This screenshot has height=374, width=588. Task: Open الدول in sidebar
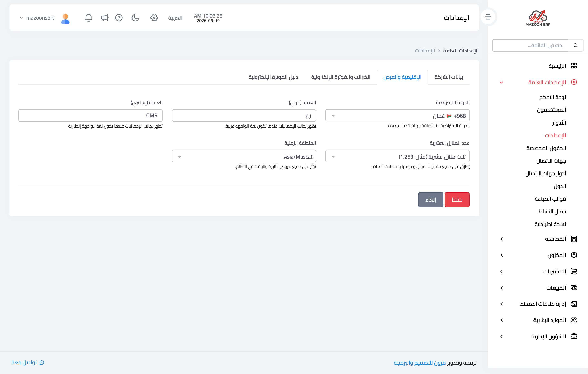(x=560, y=186)
